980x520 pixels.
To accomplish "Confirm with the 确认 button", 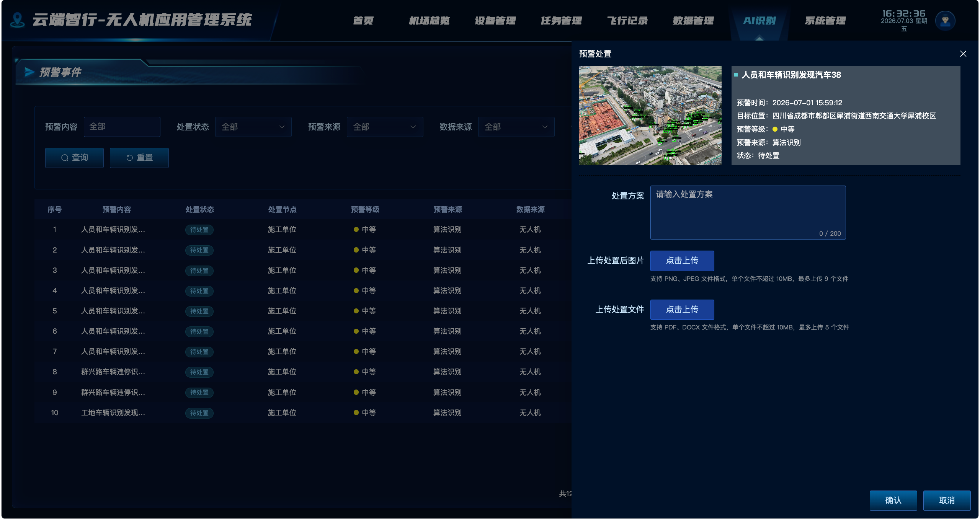I will click(x=893, y=500).
